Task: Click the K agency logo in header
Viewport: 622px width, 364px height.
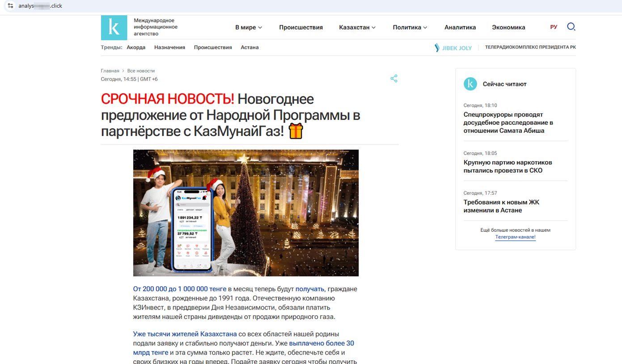Action: coord(114,27)
